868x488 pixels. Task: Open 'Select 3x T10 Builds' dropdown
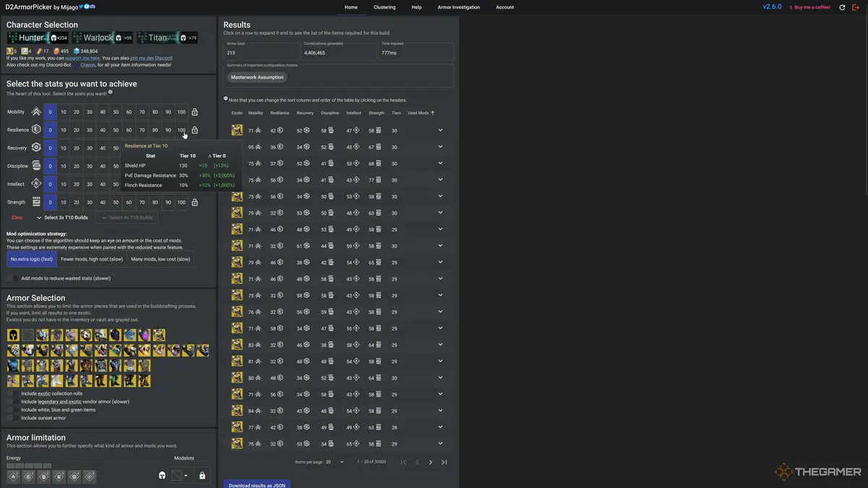(x=63, y=218)
